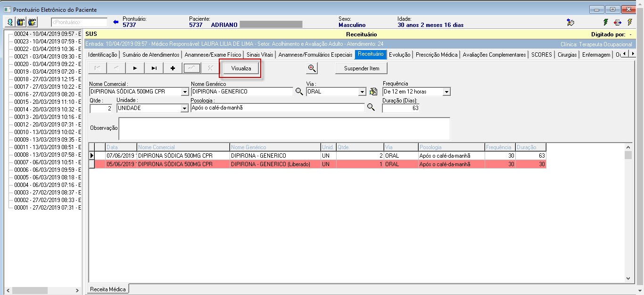Image resolution: width=644 pixels, height=295 pixels.
Task: Click the single patient search icon
Action: tap(10, 22)
